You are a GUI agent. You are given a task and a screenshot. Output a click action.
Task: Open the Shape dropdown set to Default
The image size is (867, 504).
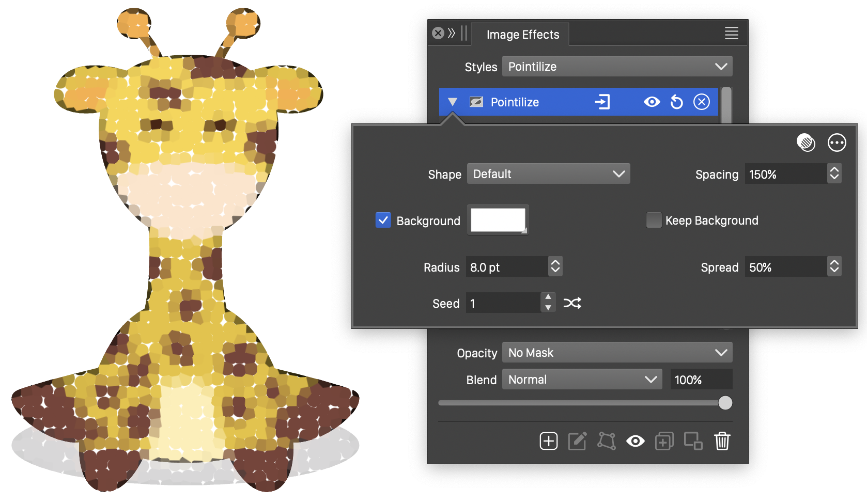pyautogui.click(x=548, y=174)
